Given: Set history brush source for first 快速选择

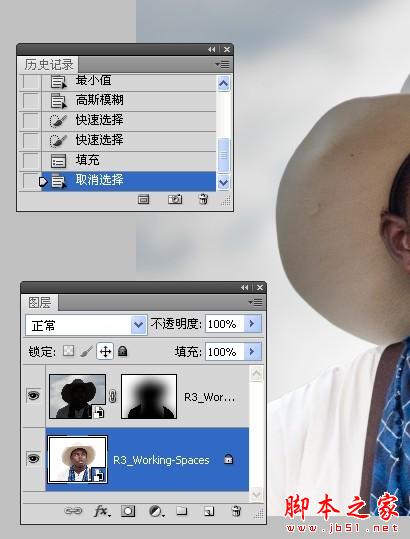Looking at the screenshot, I should pyautogui.click(x=31, y=121).
